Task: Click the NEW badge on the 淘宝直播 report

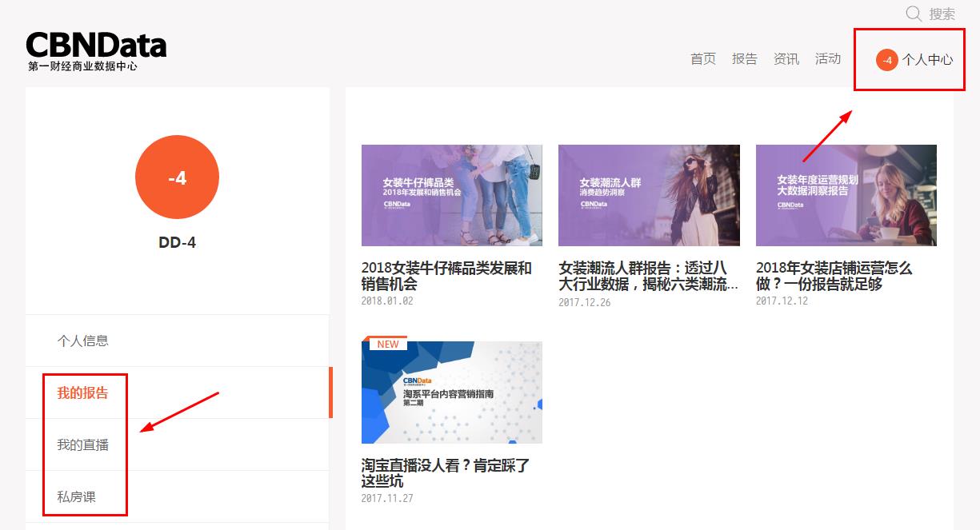Action: [x=387, y=344]
